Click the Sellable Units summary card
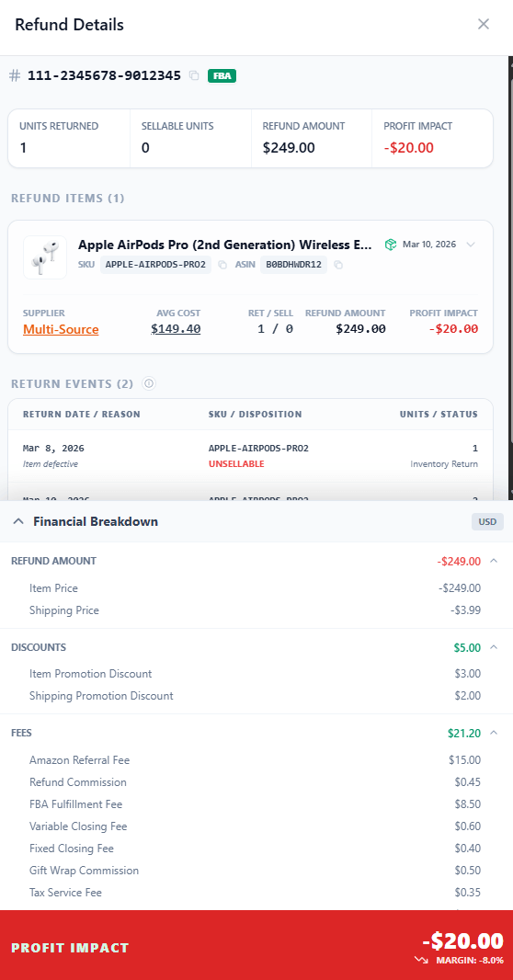This screenshot has height=980, width=513. [x=190, y=138]
